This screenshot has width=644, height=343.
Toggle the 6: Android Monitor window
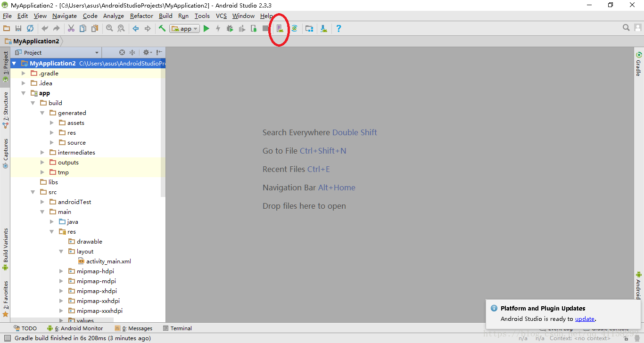click(75, 328)
